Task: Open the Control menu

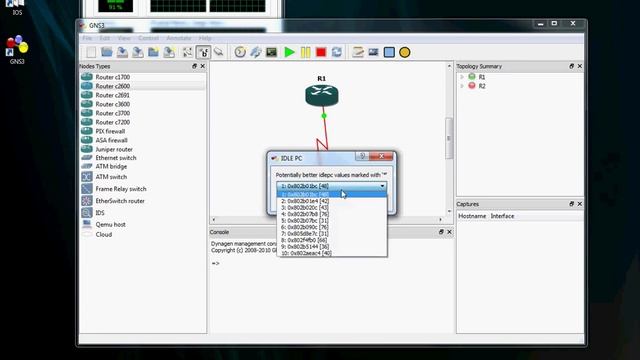Action: [x=148, y=38]
